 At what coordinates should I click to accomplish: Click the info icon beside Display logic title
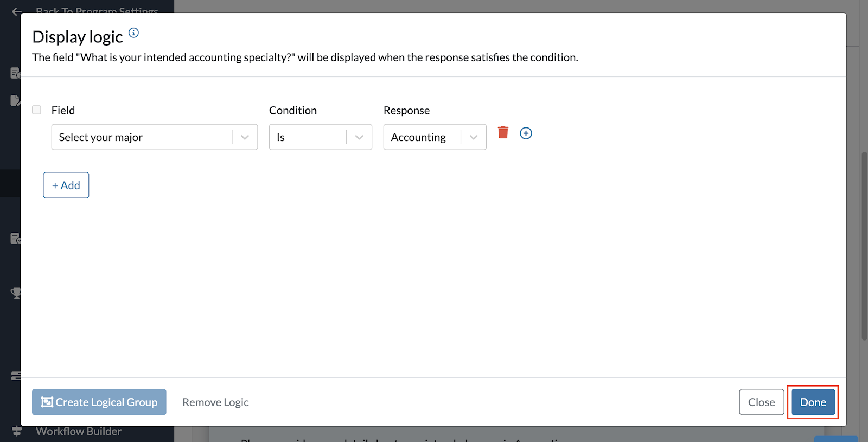[x=133, y=33]
